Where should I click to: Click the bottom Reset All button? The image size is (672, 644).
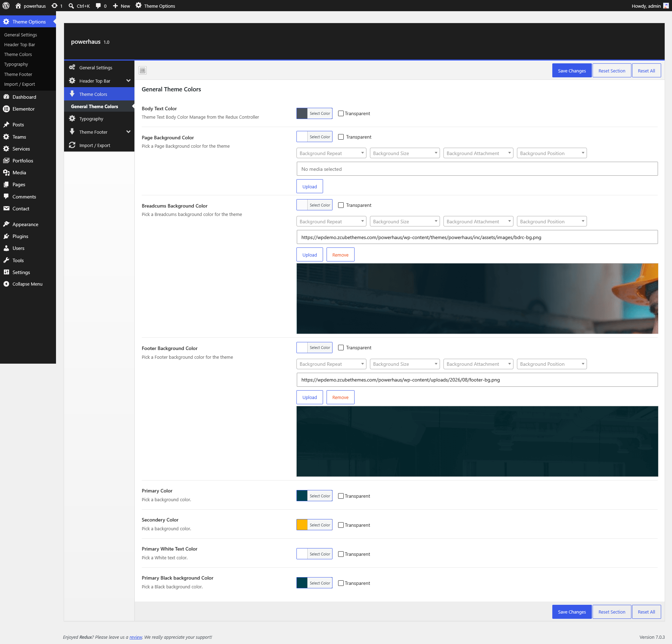click(646, 612)
